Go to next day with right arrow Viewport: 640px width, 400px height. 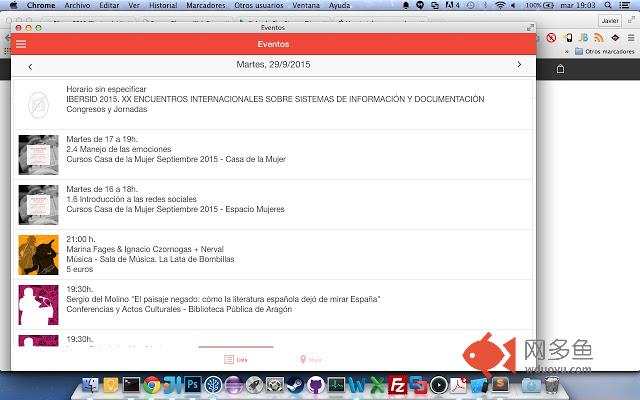[x=519, y=65]
